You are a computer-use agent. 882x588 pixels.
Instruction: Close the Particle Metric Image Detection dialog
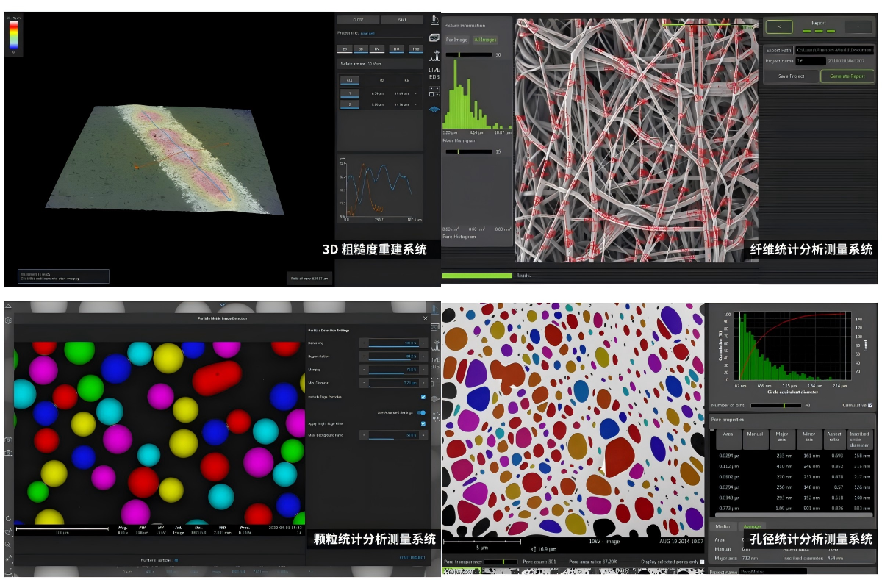(425, 318)
